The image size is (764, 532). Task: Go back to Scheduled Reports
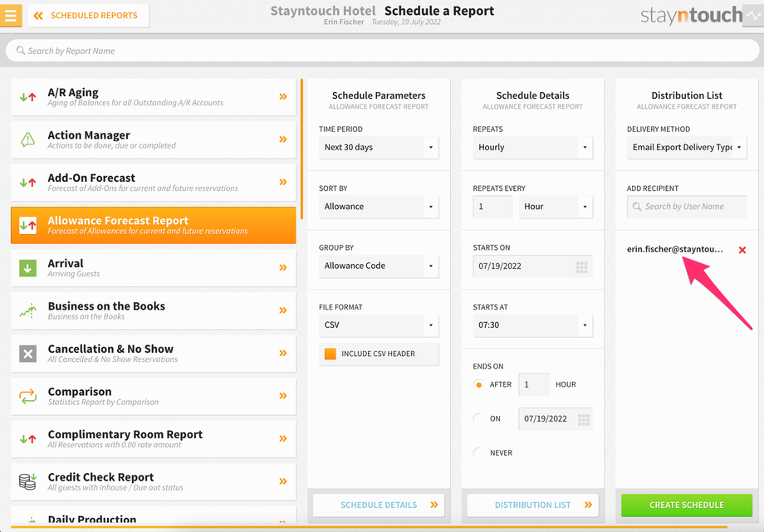tap(88, 16)
